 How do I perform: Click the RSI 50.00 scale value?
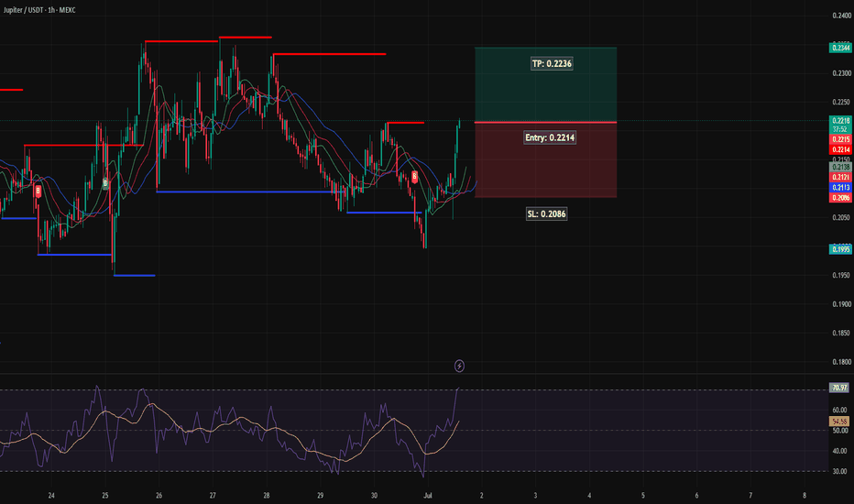(x=840, y=431)
